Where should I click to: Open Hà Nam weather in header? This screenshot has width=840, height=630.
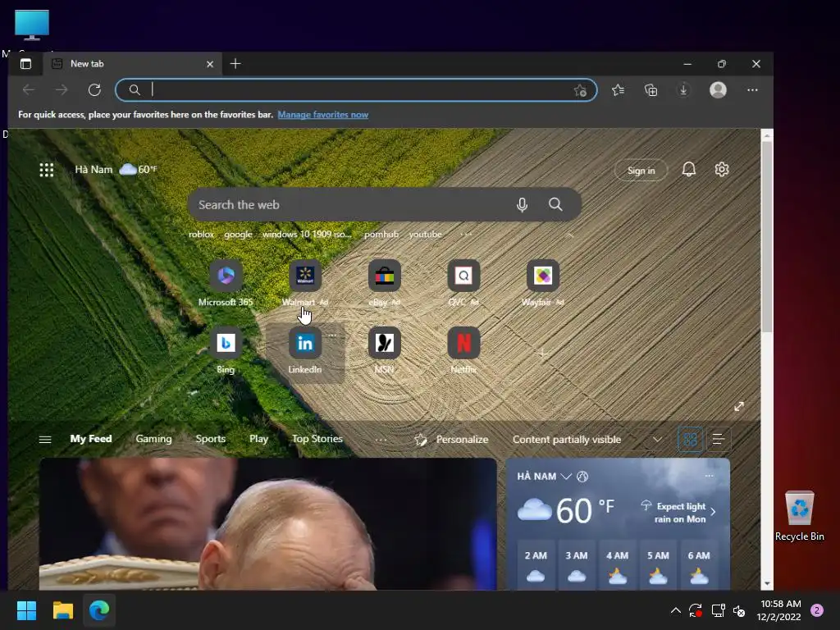click(x=116, y=169)
